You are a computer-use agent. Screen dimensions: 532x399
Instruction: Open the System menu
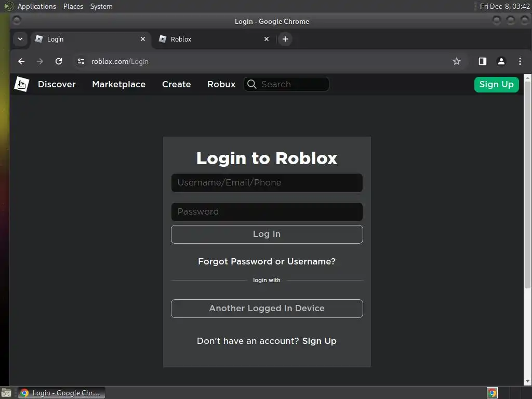pos(101,6)
